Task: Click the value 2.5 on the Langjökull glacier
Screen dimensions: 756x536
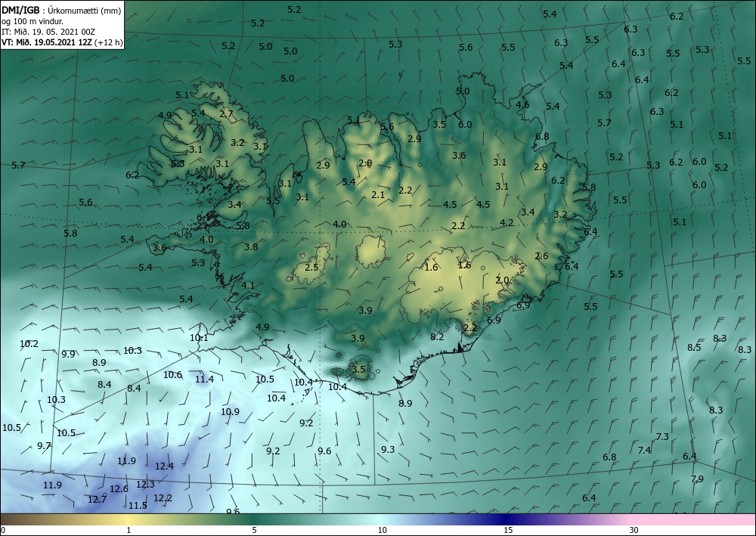Action: [x=312, y=267]
